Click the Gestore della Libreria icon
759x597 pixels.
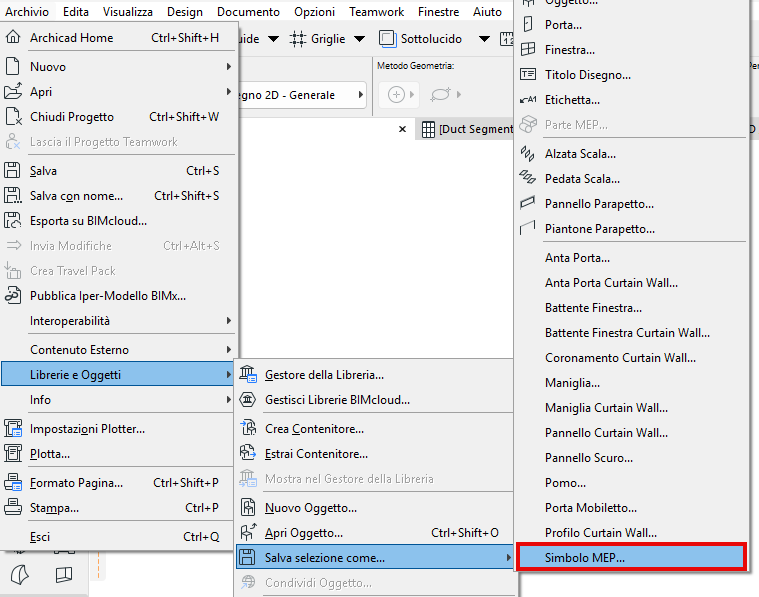248,374
